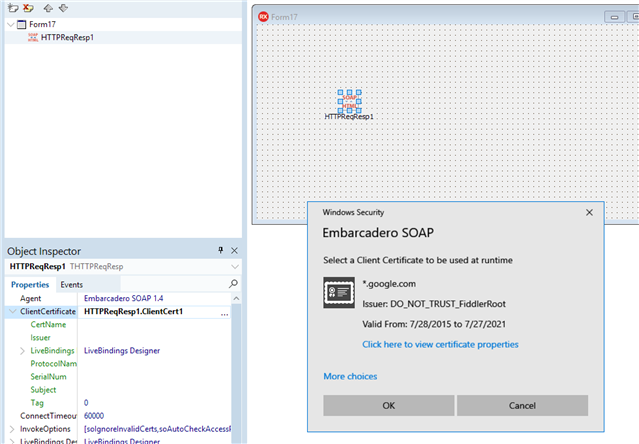Click the move up arrow in Structure toolbar
This screenshot has height=444, width=639.
tap(48, 8)
